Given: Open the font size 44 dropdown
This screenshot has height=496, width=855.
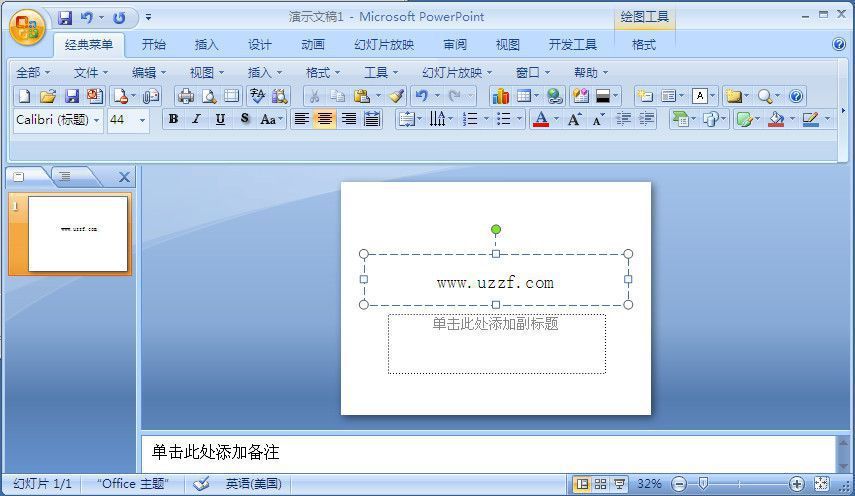Looking at the screenshot, I should [x=142, y=120].
